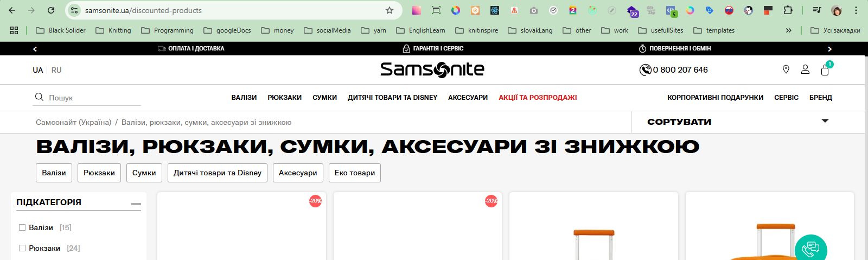Open the shopping bag cart icon
This screenshot has width=868, height=260.
point(825,70)
